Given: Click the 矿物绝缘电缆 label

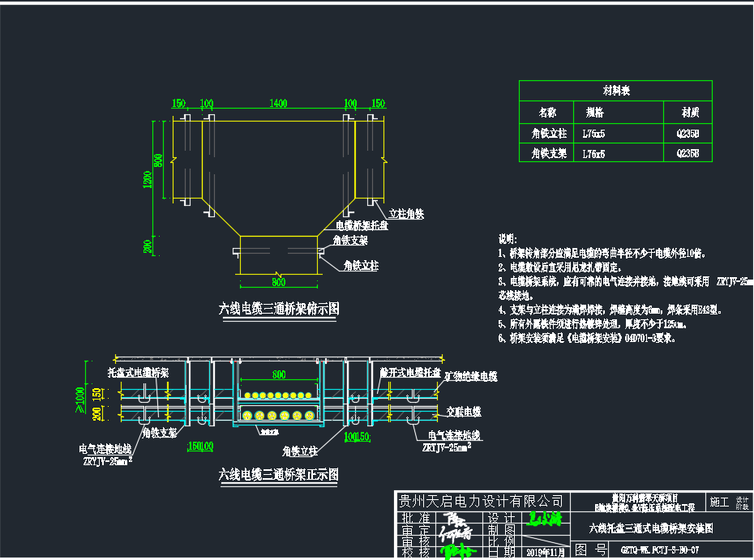Looking at the screenshot, I should point(471,376).
